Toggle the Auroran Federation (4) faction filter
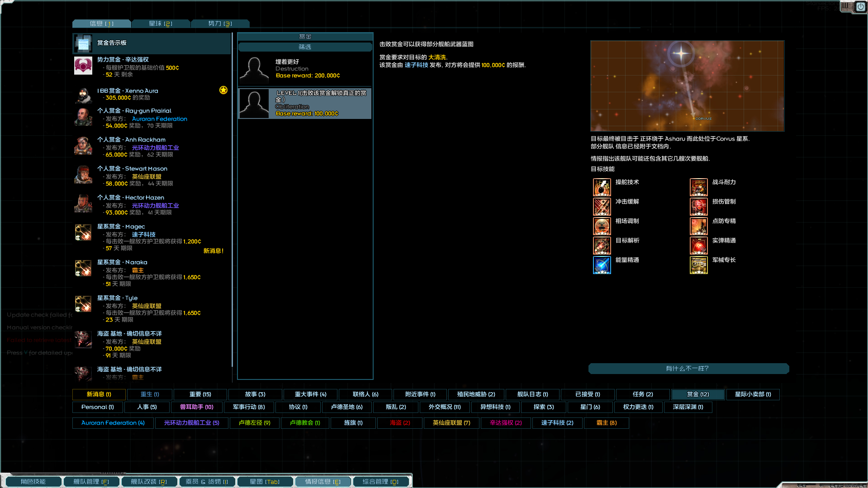Image resolution: width=868 pixels, height=488 pixels. (x=113, y=423)
